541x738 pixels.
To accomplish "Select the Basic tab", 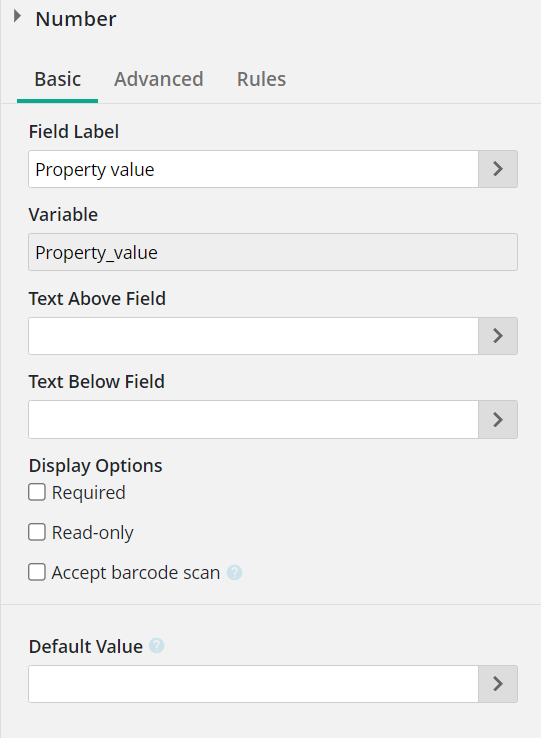I will point(57,79).
